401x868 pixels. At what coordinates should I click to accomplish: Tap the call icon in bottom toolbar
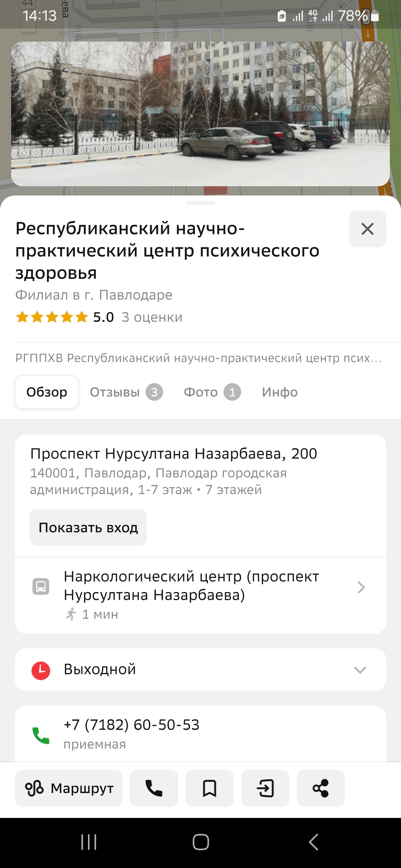[x=154, y=788]
